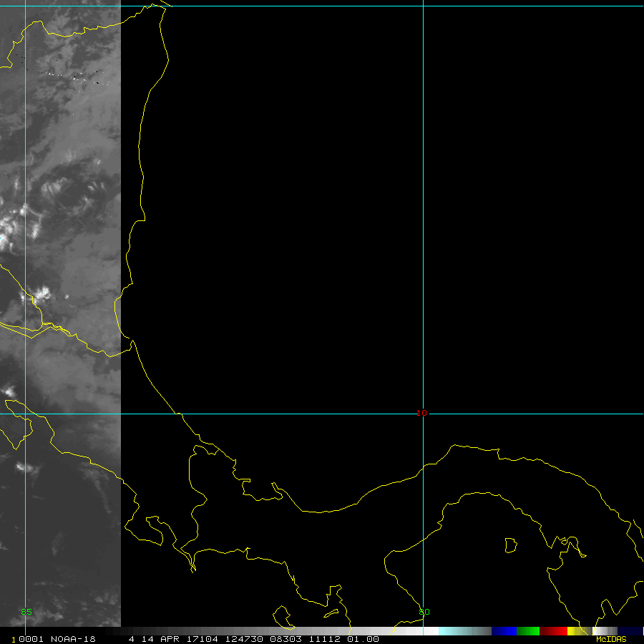644x644 pixels.
Task: Click the red 10 latitude label
Action: (421, 413)
